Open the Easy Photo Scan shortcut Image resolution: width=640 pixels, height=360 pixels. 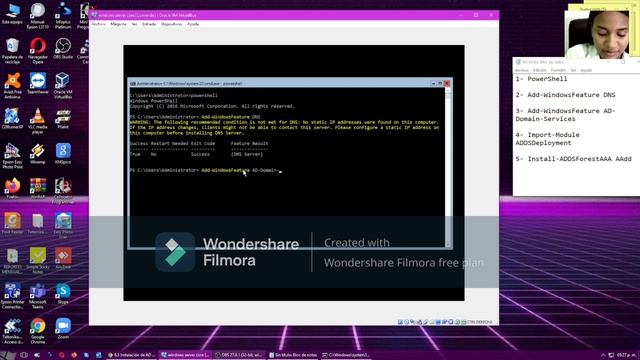click(63, 225)
